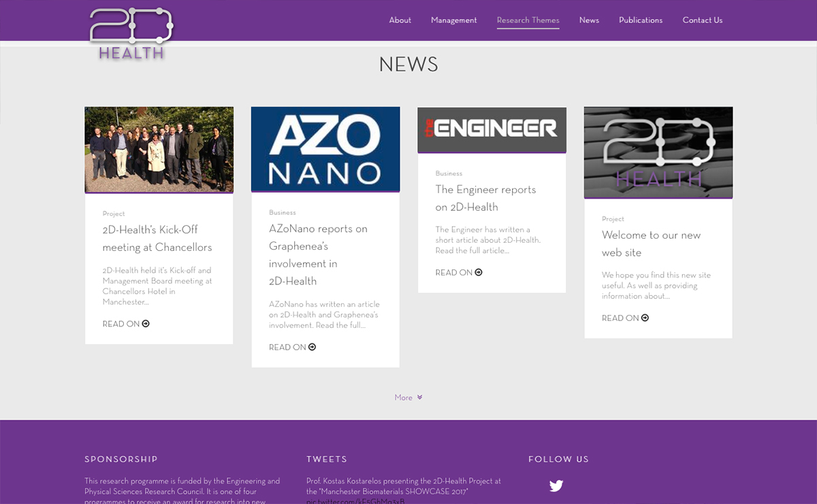Image resolution: width=817 pixels, height=504 pixels.
Task: Open "Welcome to our new web site" title
Action: click(651, 243)
